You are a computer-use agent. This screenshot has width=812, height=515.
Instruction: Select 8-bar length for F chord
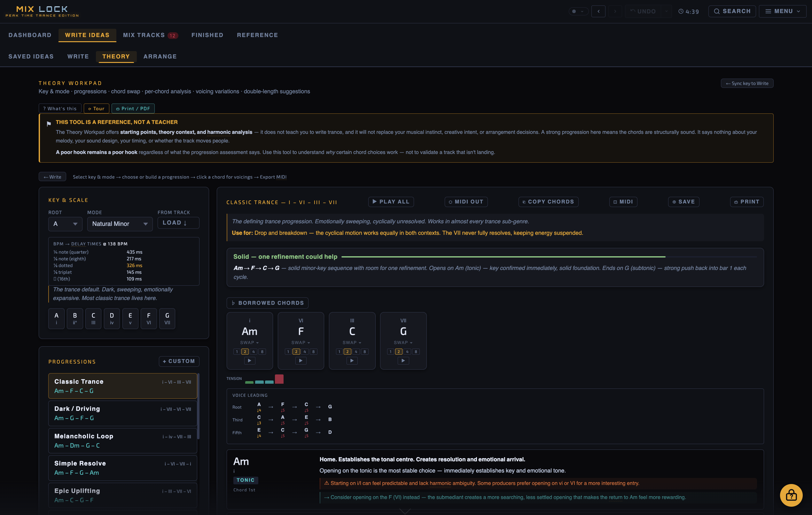313,351
